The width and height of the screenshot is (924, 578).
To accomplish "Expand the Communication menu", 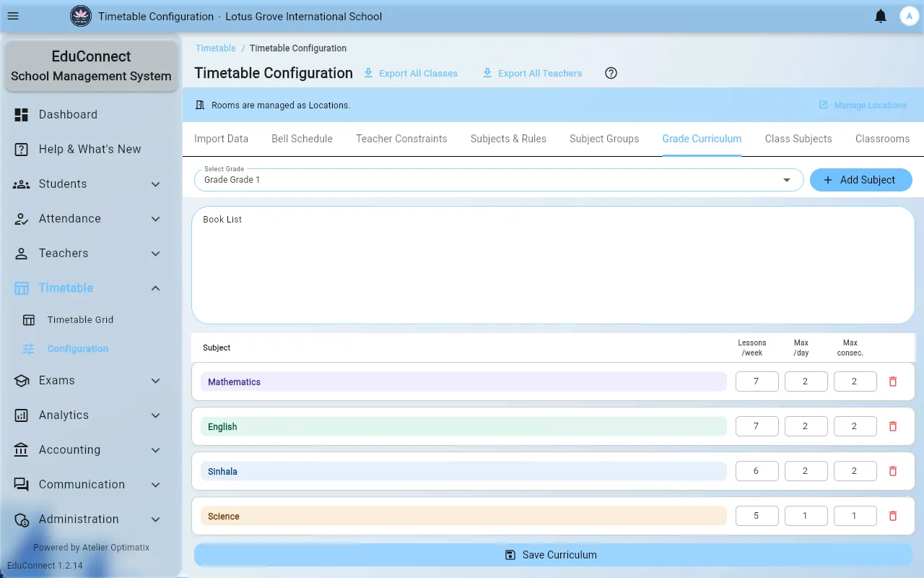I will click(x=91, y=484).
